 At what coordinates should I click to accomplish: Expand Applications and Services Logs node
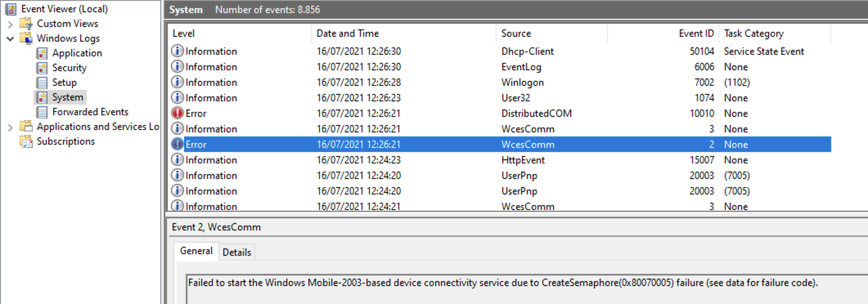tap(10, 127)
